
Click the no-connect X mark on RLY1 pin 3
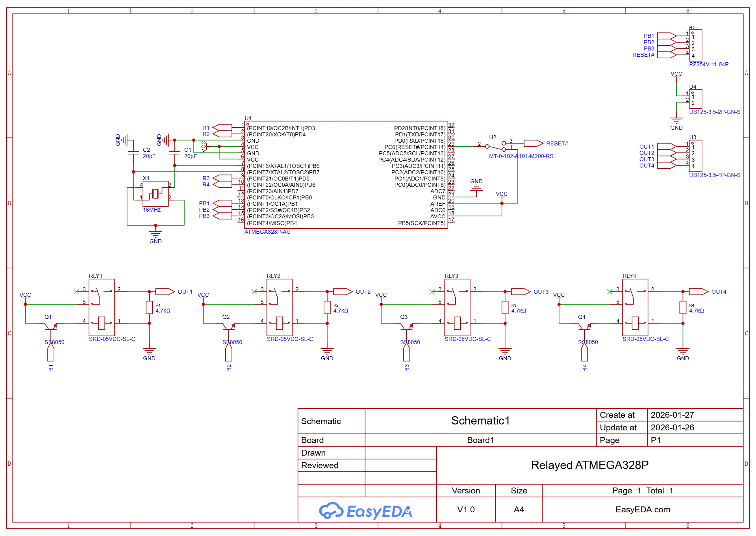point(76,292)
